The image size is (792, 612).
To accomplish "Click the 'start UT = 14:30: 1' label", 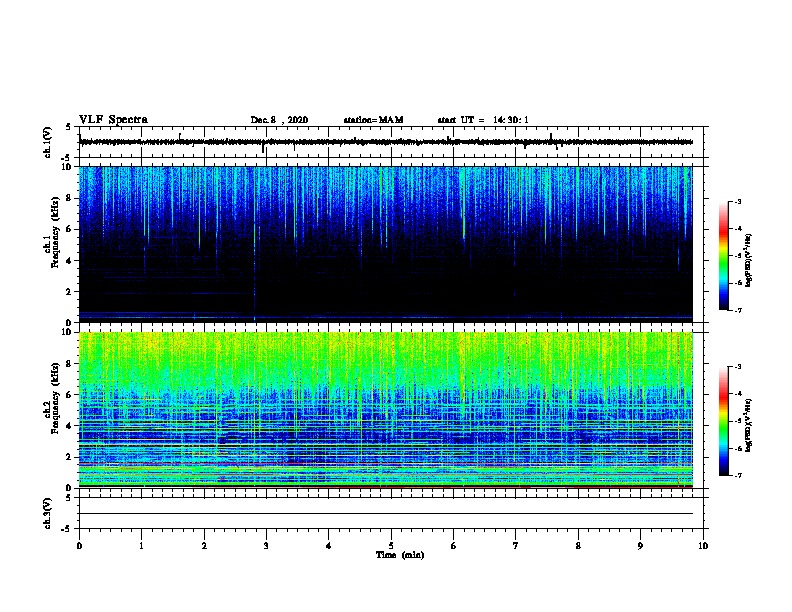I will click(x=483, y=120).
